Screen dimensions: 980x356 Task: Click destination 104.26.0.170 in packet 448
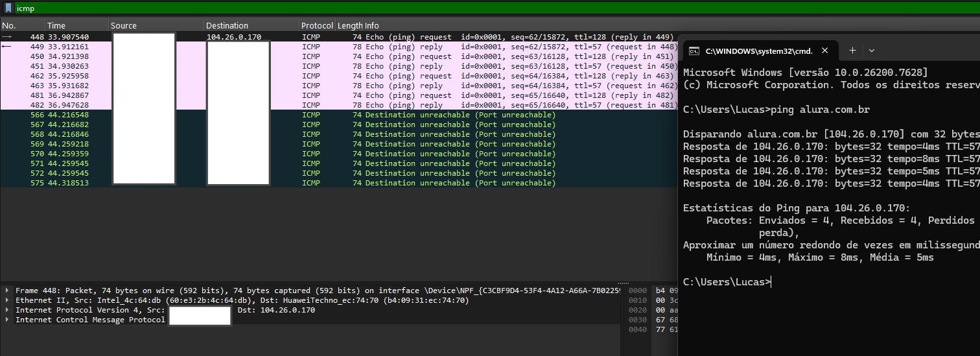tap(234, 37)
